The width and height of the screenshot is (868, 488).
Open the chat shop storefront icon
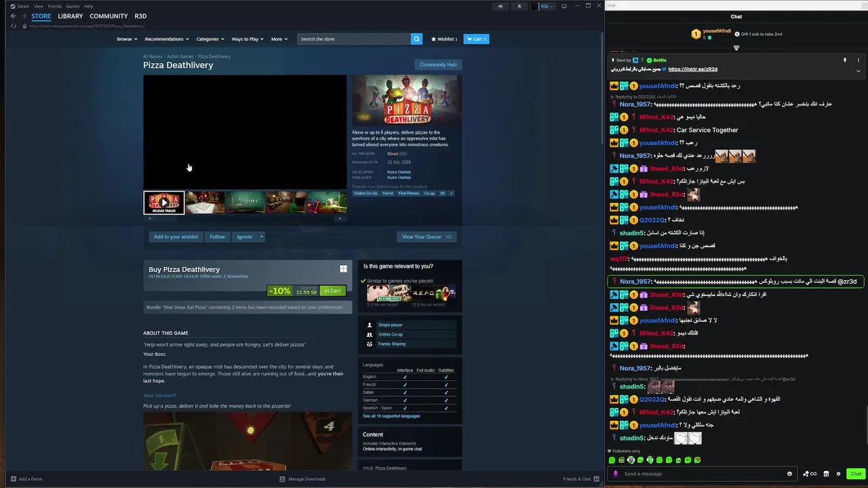[x=826, y=474]
